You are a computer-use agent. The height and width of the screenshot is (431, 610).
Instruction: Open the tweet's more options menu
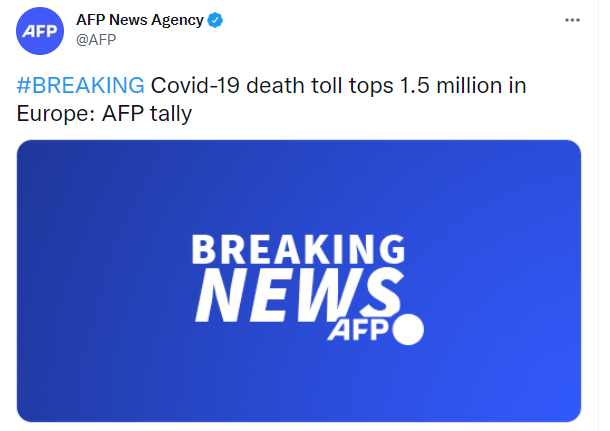coord(572,20)
